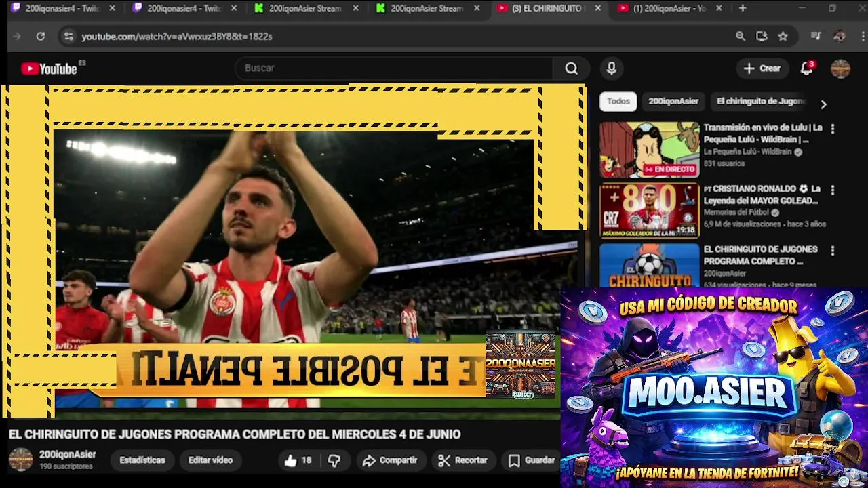The width and height of the screenshot is (868, 488).
Task: Open the notifications bell
Action: 806,68
